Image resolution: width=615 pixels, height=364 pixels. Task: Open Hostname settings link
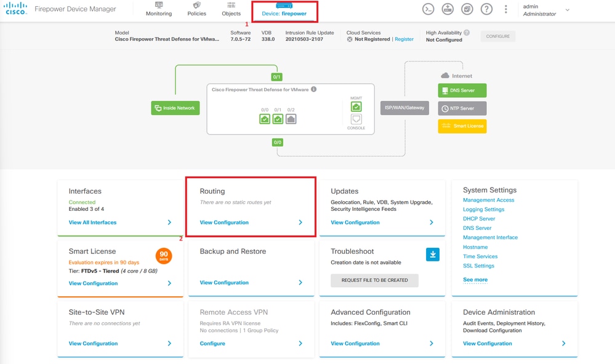coord(475,247)
